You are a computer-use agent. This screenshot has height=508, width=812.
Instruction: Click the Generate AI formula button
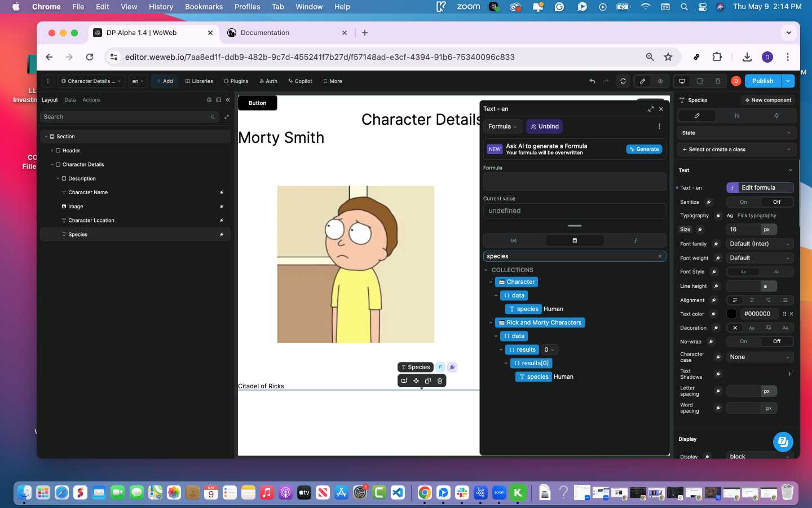point(644,149)
